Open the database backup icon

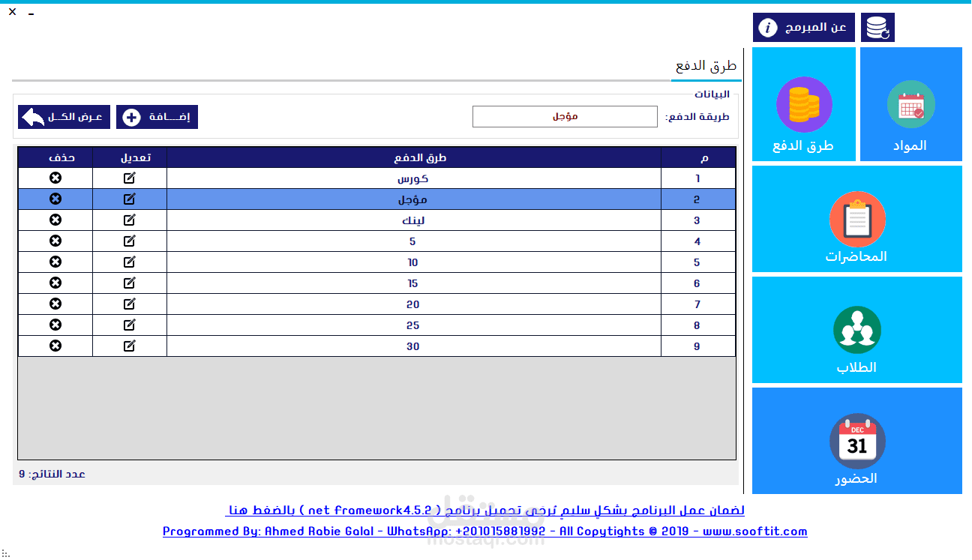(x=877, y=28)
